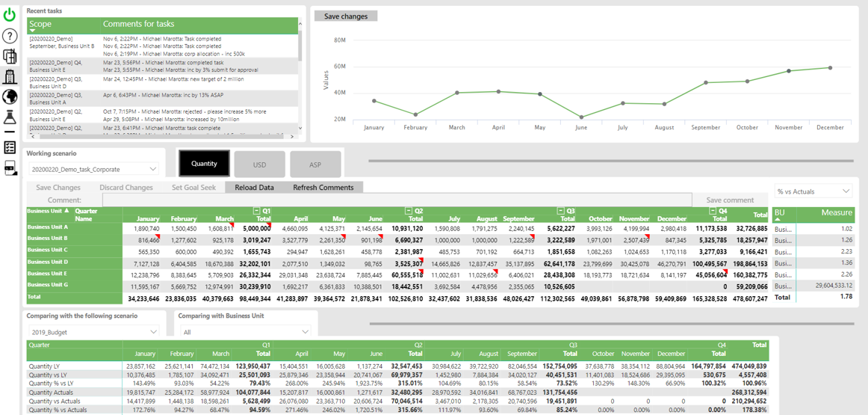Open the Comparing with Business Unit dropdown

[x=246, y=331]
